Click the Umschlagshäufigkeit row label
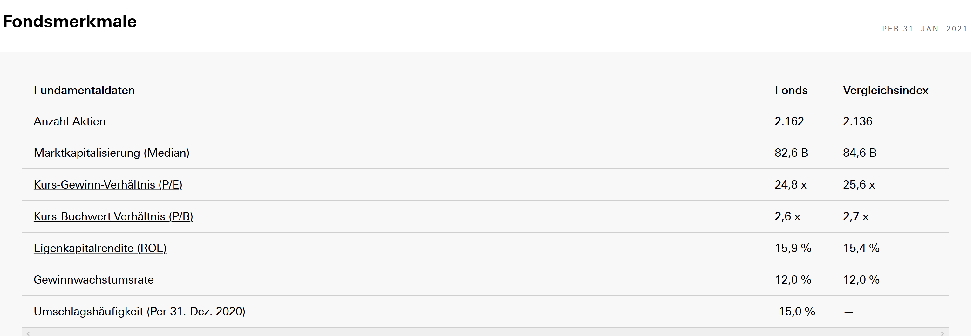 tap(139, 311)
